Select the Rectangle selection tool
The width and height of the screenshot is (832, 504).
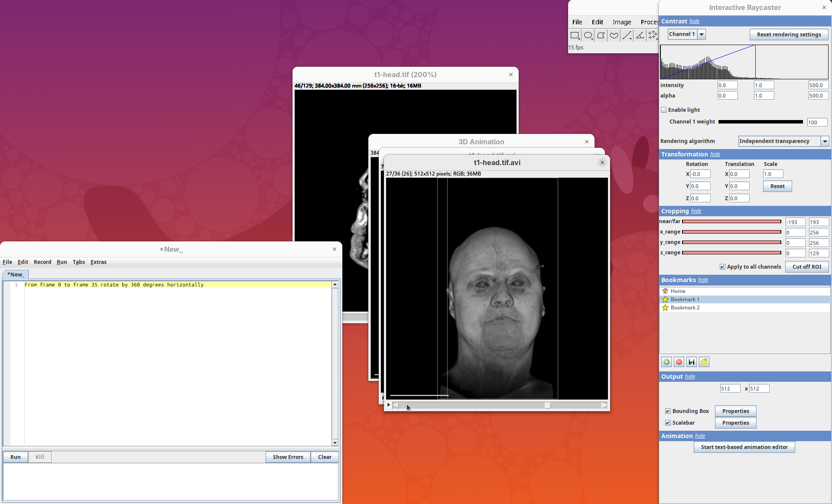[x=575, y=36]
